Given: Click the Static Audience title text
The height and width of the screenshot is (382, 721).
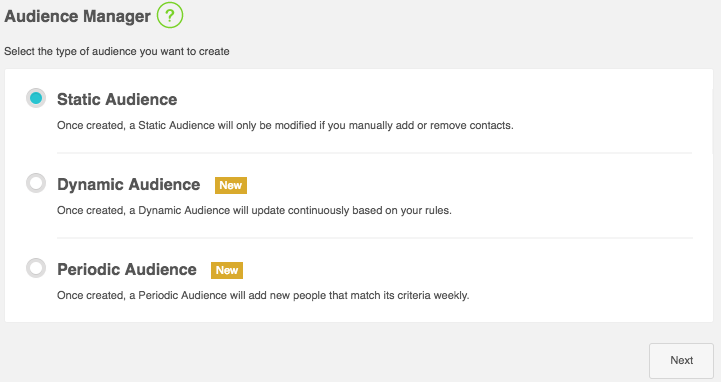Looking at the screenshot, I should tap(117, 99).
